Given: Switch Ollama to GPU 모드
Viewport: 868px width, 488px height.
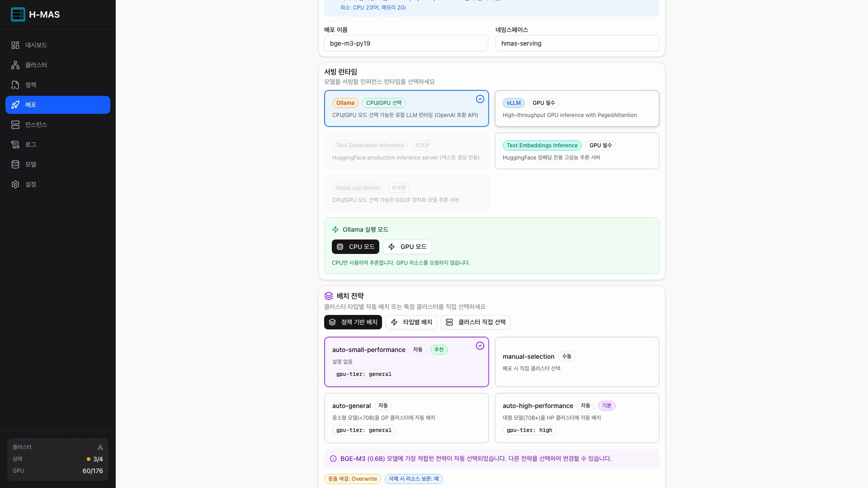Looking at the screenshot, I should (407, 247).
